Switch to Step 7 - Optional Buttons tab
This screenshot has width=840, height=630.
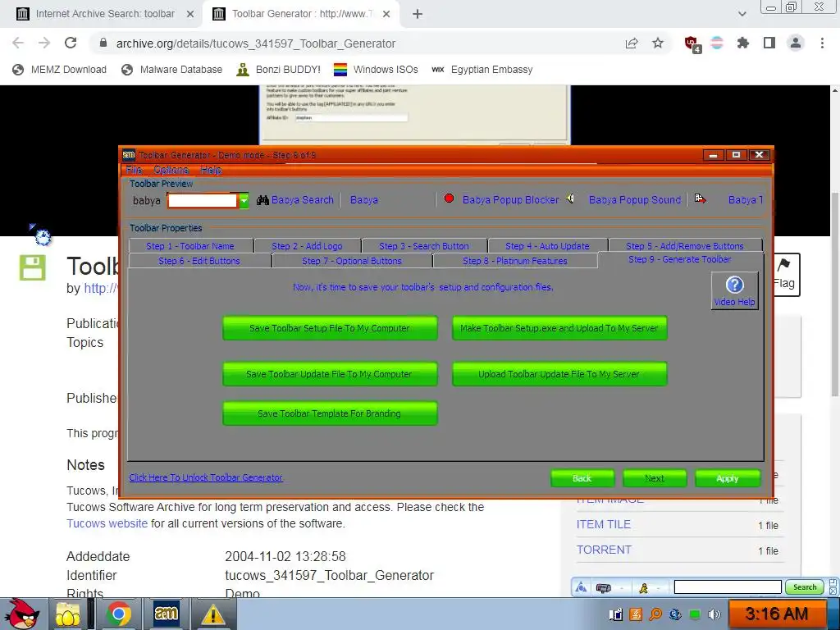pos(351,261)
